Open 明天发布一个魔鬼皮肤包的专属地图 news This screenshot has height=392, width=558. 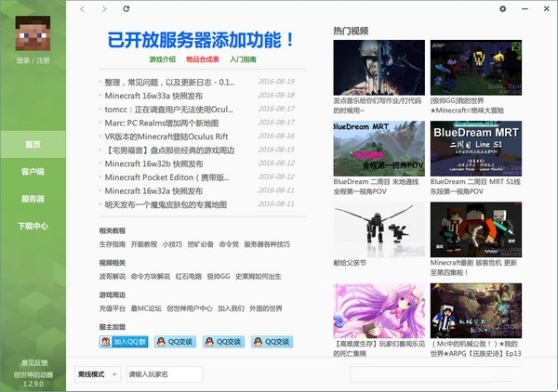(166, 204)
